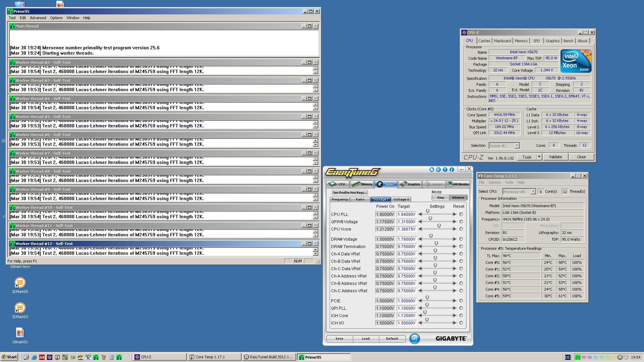Apply settings with the blue Set button

point(414,339)
